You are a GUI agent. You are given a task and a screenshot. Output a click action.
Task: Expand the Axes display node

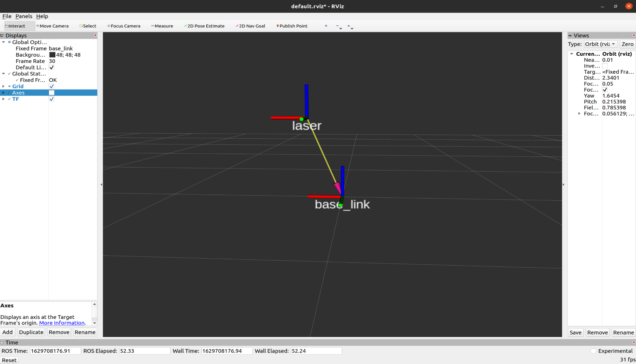[x=3, y=93]
